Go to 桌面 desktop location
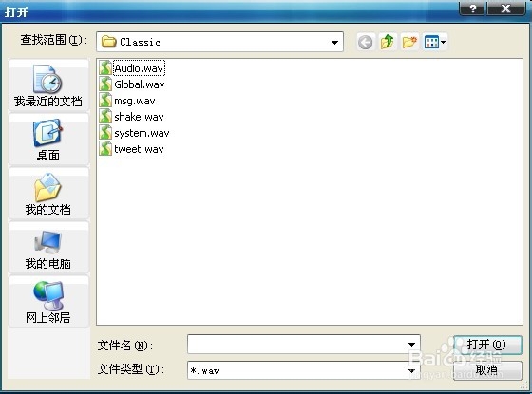The width and height of the screenshot is (532, 394). pos(48,140)
